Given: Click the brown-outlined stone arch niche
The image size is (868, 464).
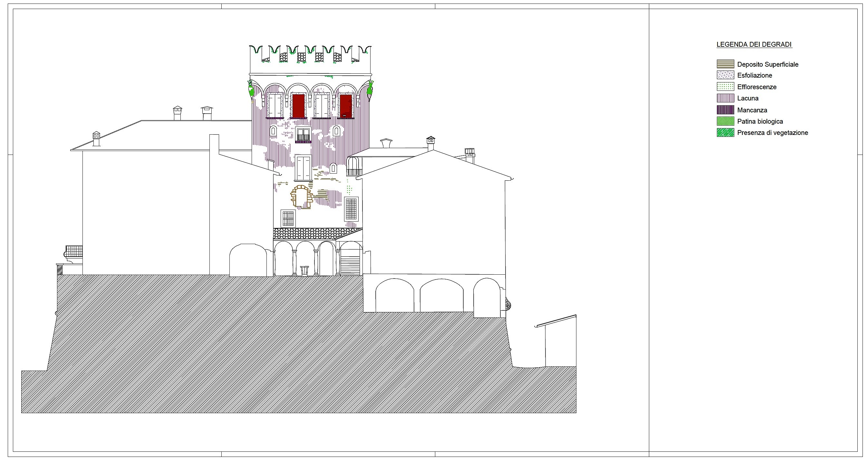Looking at the screenshot, I should pyautogui.click(x=302, y=197).
